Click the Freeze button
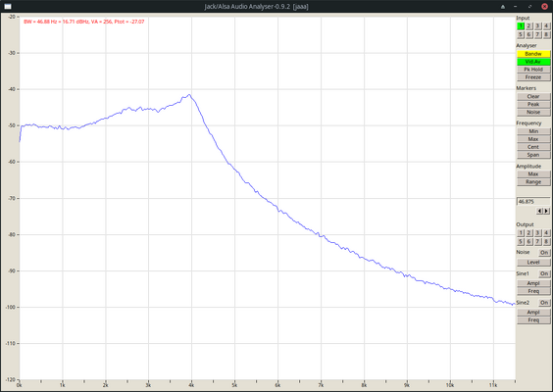 pyautogui.click(x=533, y=77)
